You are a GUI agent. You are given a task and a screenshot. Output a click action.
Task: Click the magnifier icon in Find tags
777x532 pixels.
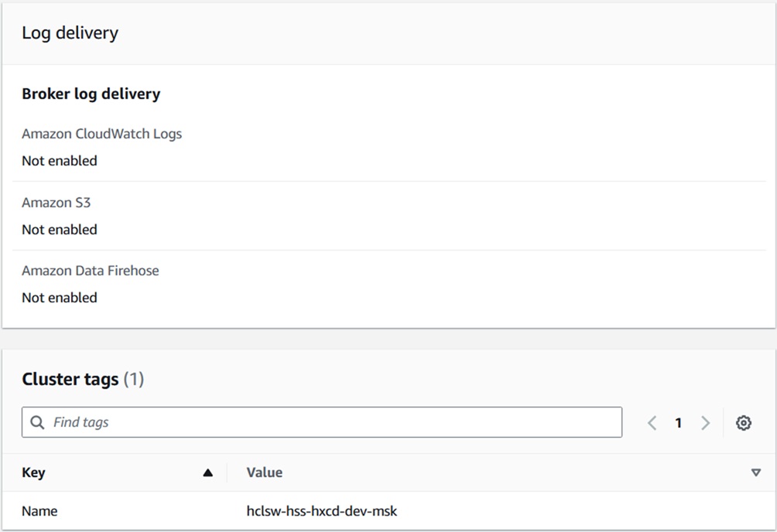[37, 422]
